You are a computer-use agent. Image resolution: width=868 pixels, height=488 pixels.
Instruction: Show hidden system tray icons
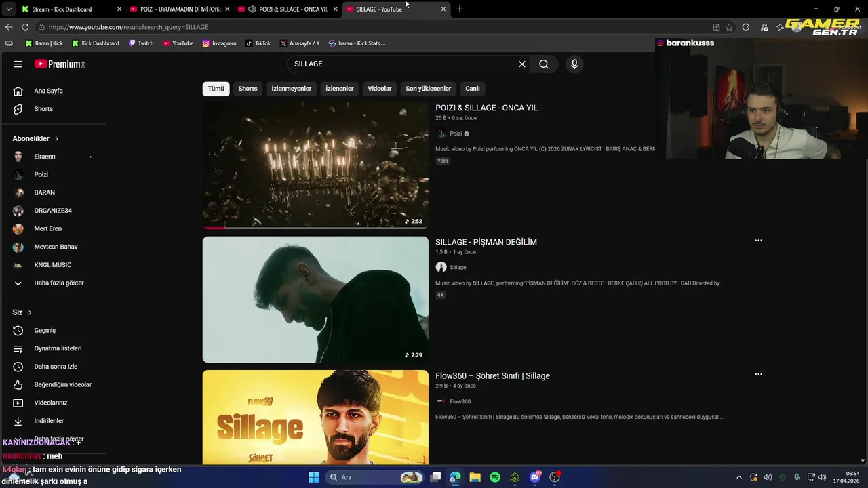(x=739, y=477)
